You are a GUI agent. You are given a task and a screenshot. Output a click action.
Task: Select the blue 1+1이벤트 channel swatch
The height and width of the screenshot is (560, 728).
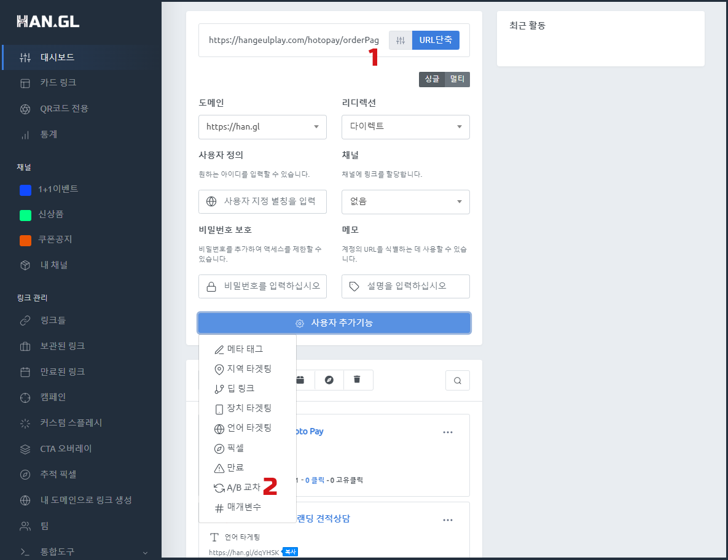[x=26, y=190]
